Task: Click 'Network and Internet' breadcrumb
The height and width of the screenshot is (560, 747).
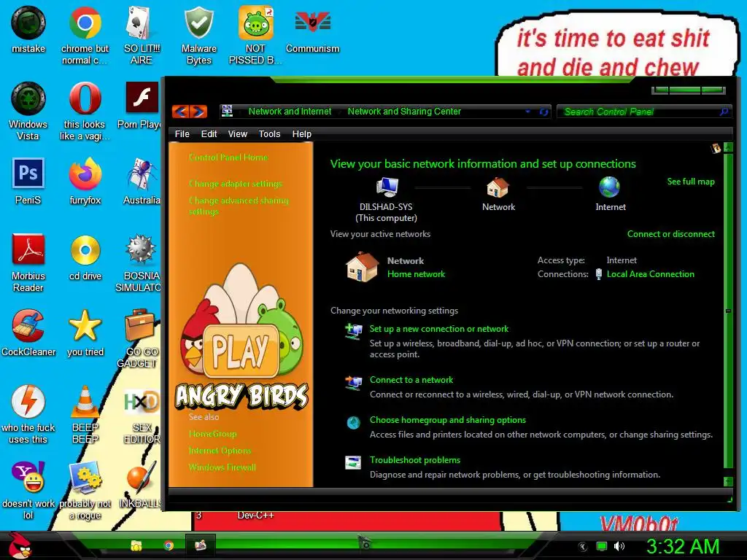Action: (x=290, y=112)
